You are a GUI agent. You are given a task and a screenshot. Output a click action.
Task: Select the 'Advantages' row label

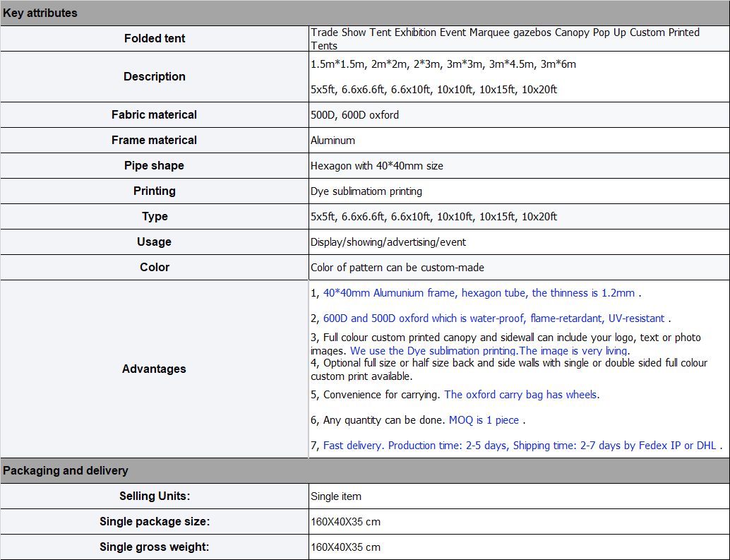[x=155, y=369]
